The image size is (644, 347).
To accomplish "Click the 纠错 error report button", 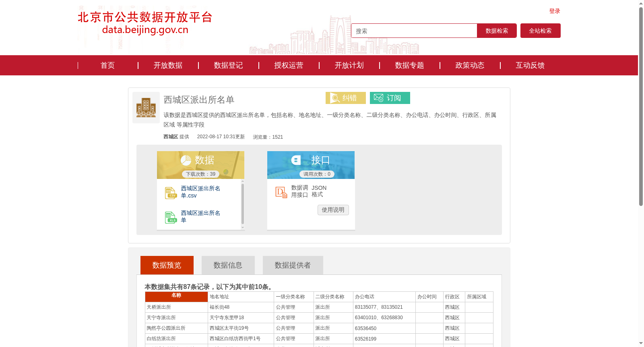I will click(346, 98).
